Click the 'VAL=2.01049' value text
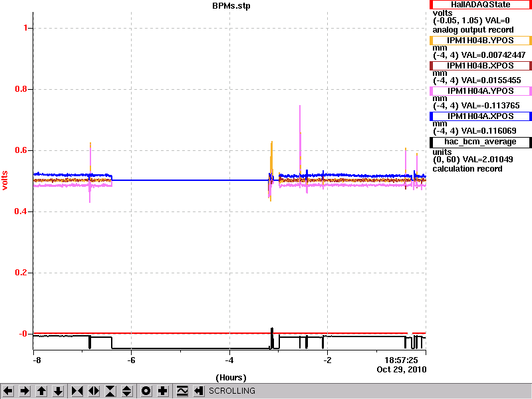532x399 pixels. click(489, 160)
